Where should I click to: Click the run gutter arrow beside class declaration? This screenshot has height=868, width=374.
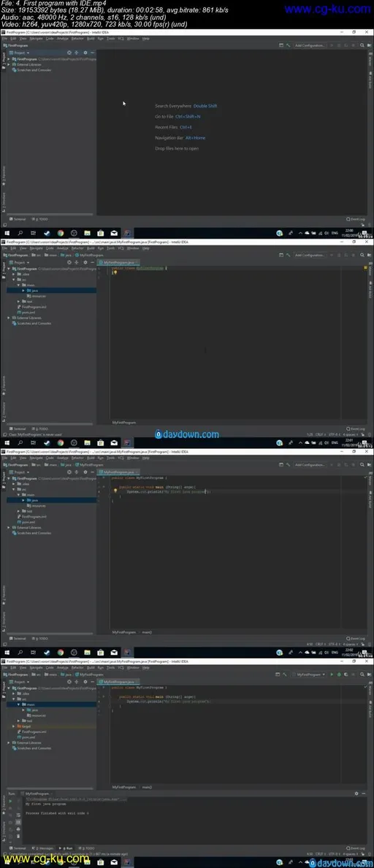[x=104, y=687]
